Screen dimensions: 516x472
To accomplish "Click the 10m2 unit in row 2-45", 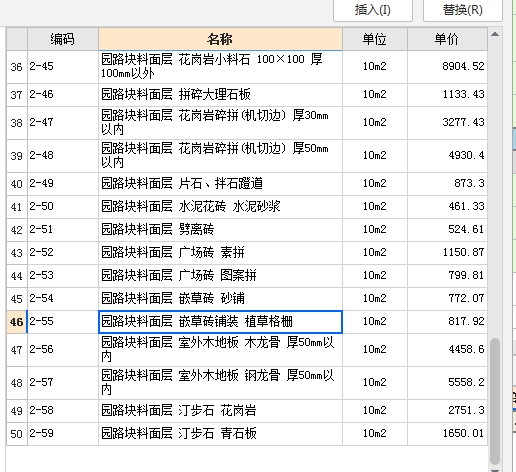I will coord(375,67).
